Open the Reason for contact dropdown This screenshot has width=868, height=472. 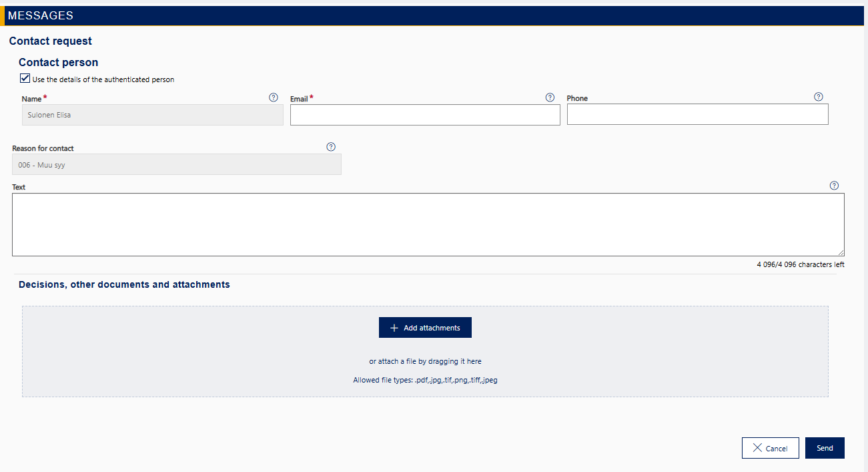point(177,164)
